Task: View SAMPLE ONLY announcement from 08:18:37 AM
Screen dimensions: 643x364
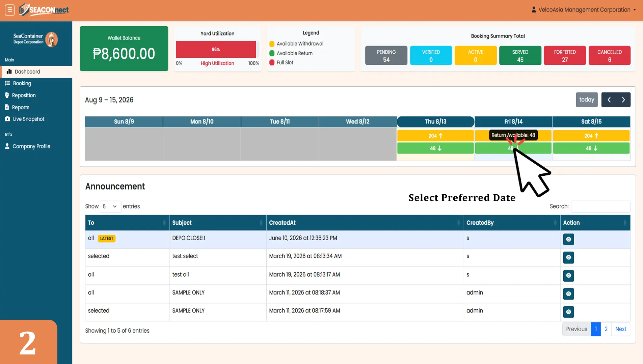Action: pos(568,294)
